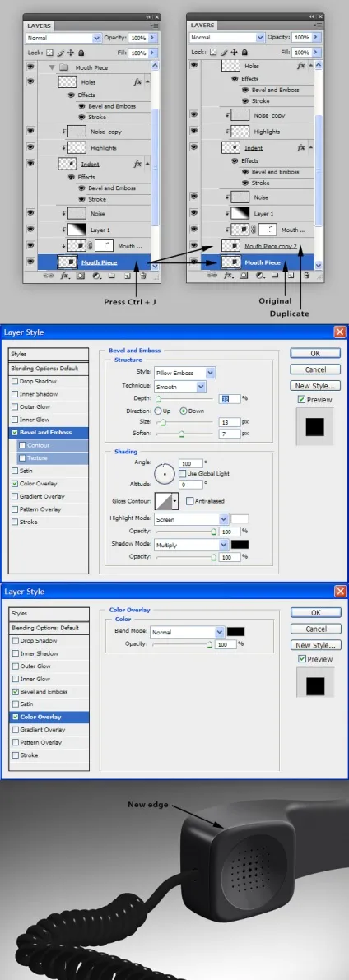Click create new layer icon in right Layers panel
The image size is (349, 980).
tap(291, 275)
